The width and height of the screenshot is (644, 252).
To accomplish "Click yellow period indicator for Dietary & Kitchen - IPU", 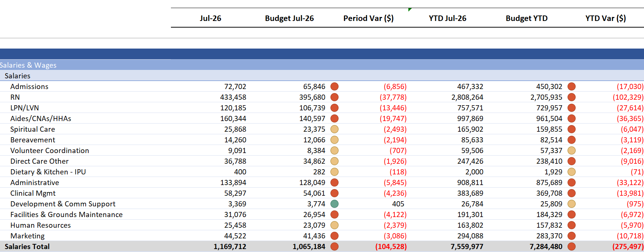I will pyautogui.click(x=334, y=172).
